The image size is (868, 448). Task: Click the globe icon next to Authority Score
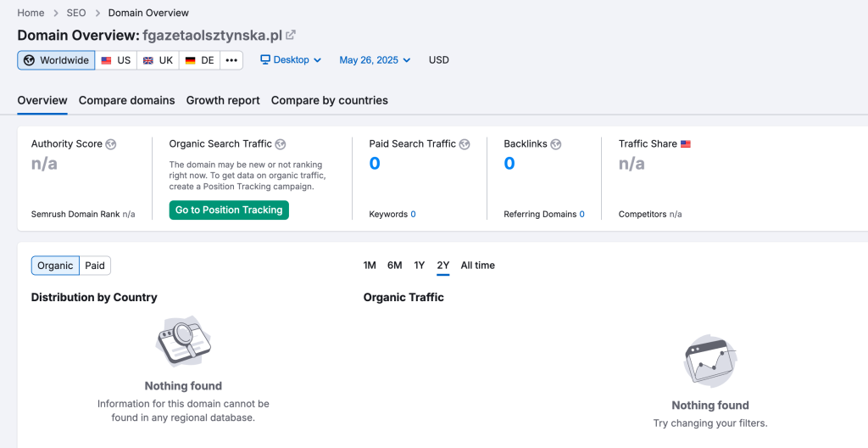(x=111, y=144)
